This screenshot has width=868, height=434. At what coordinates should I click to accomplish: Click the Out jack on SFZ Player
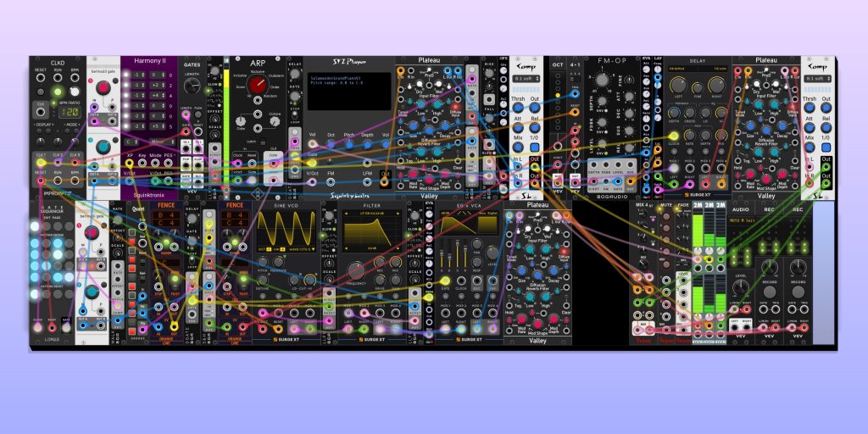pos(385,181)
